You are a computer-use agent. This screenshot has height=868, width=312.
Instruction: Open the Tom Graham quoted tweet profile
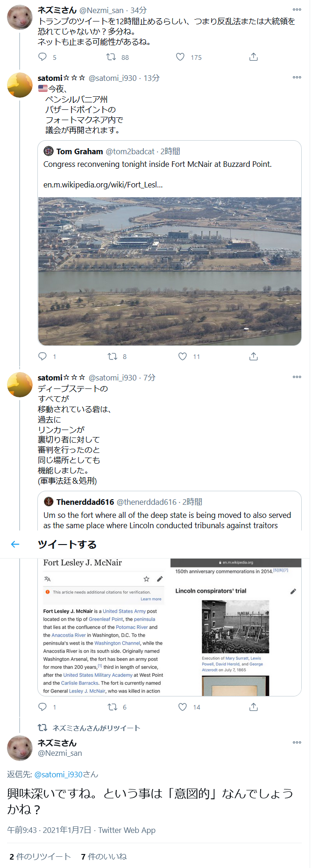pos(79,151)
